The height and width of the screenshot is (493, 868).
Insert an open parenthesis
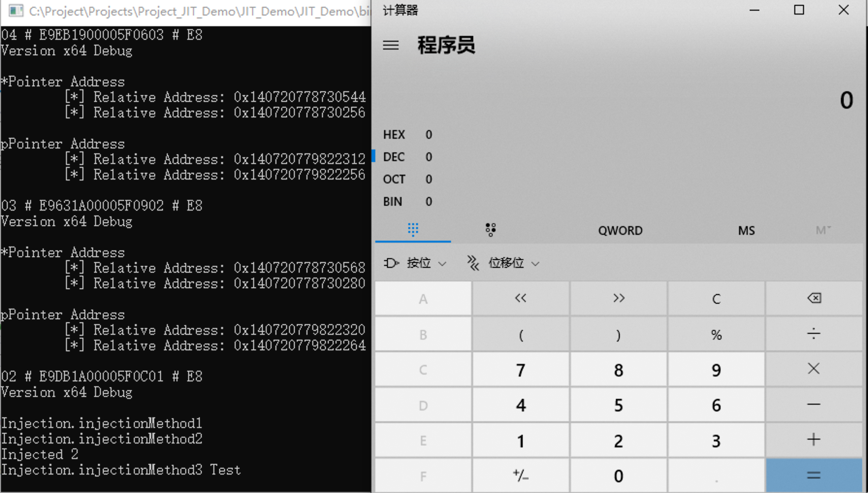tap(521, 334)
